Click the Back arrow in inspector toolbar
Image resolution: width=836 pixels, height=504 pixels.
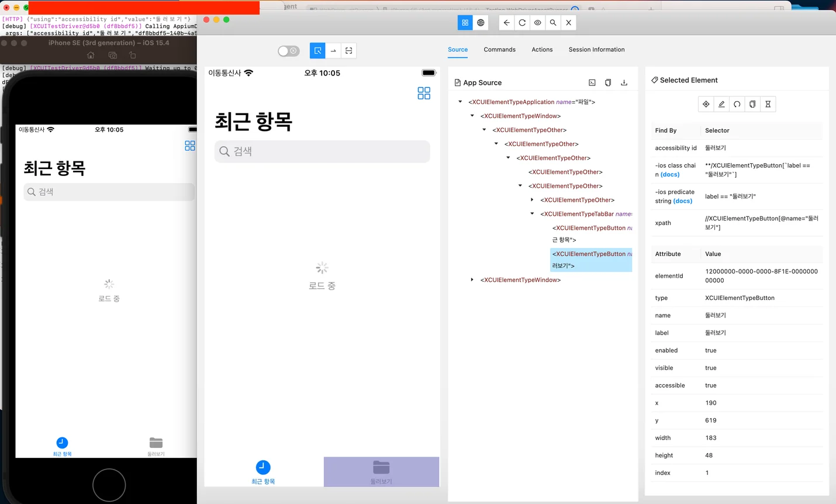coord(506,23)
